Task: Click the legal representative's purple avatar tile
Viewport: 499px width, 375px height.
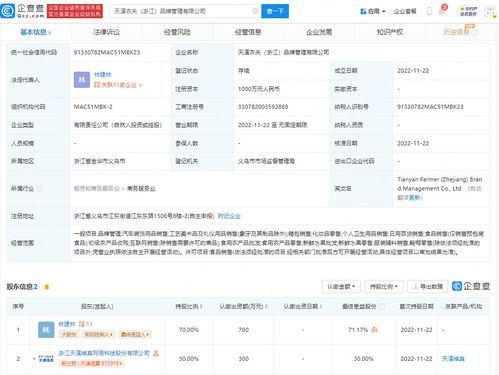Action: (x=82, y=80)
